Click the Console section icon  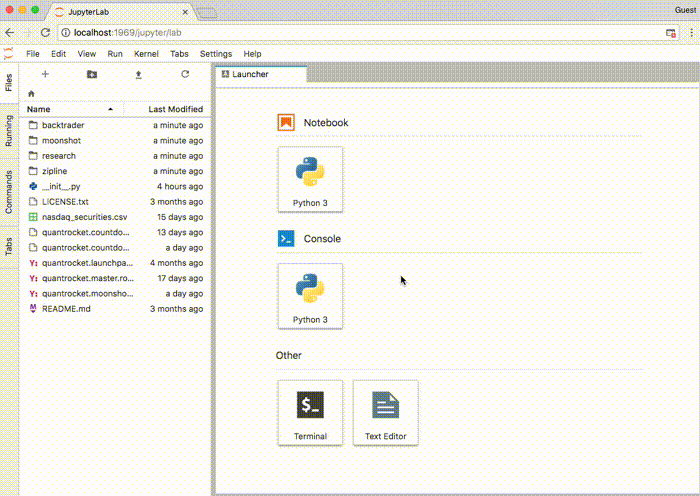286,238
